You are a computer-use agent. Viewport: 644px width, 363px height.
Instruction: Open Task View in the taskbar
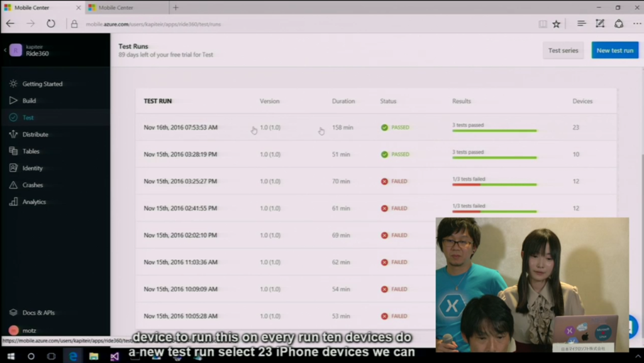point(52,356)
